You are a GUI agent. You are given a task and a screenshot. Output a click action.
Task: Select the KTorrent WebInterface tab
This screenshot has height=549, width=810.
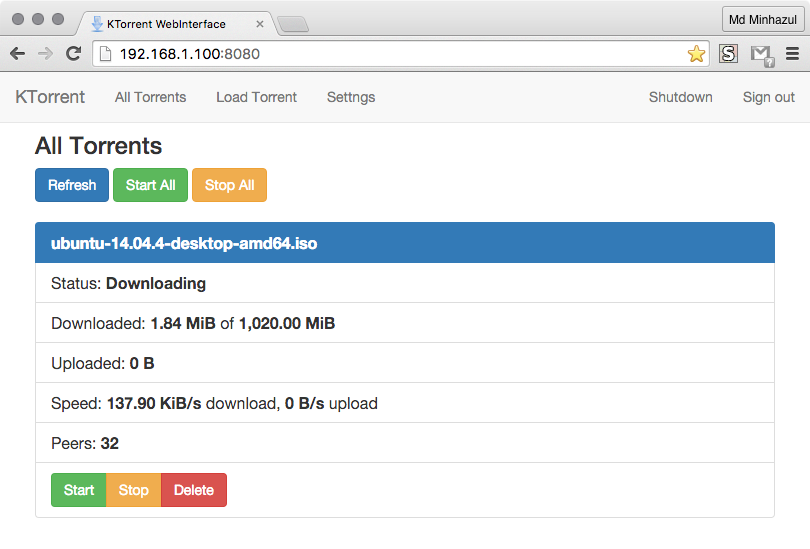(x=176, y=24)
